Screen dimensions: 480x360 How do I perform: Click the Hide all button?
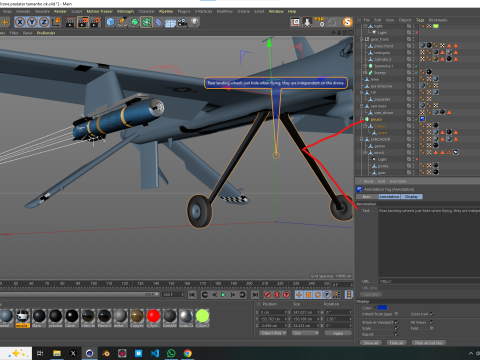click(x=396, y=343)
